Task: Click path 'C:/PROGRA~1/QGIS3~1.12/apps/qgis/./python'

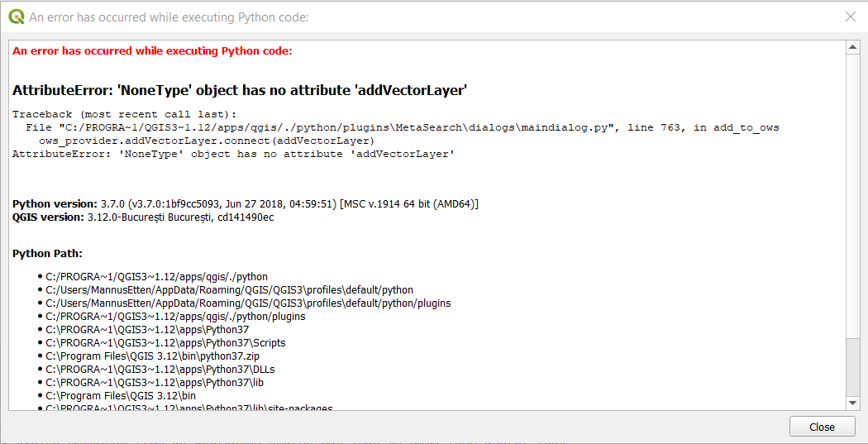Action: (x=157, y=277)
